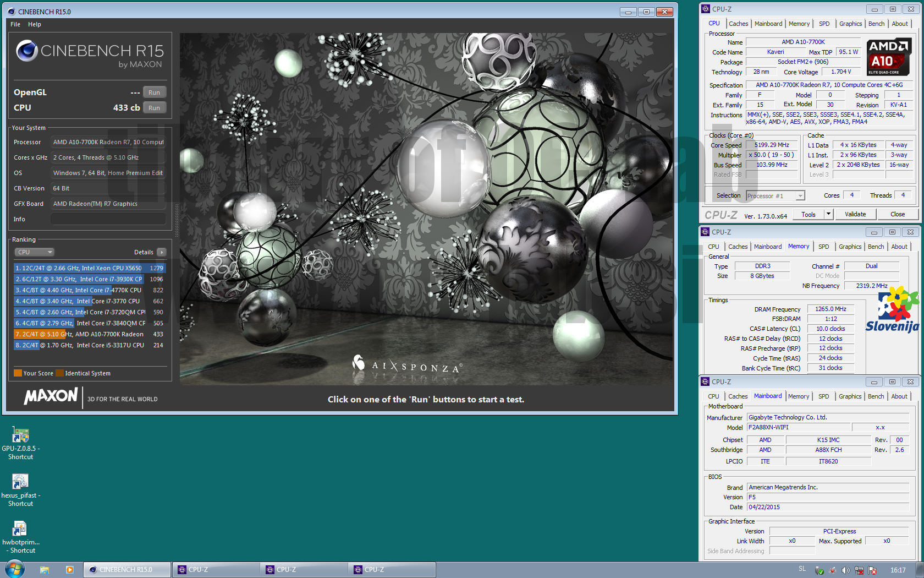The height and width of the screenshot is (578, 924).
Task: Click the title bar icon of middle CPU-Z window
Action: pyautogui.click(x=705, y=232)
